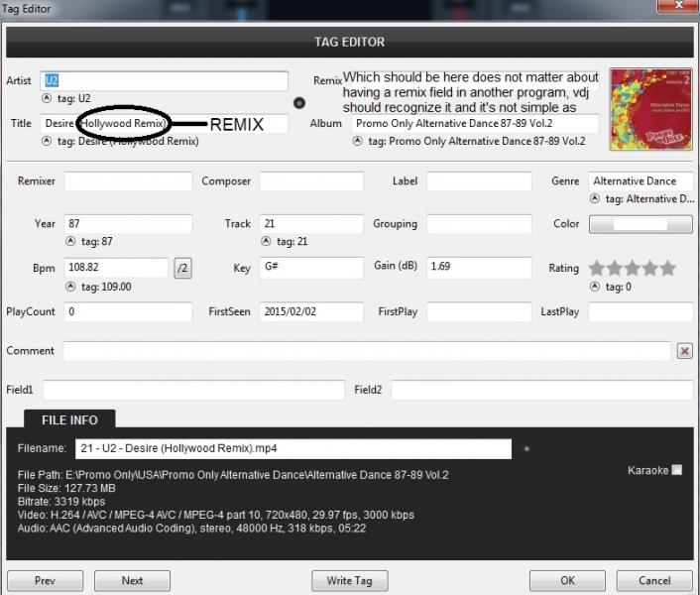The width and height of the screenshot is (700, 595).
Task: Click into the Year field
Action: [x=128, y=224]
